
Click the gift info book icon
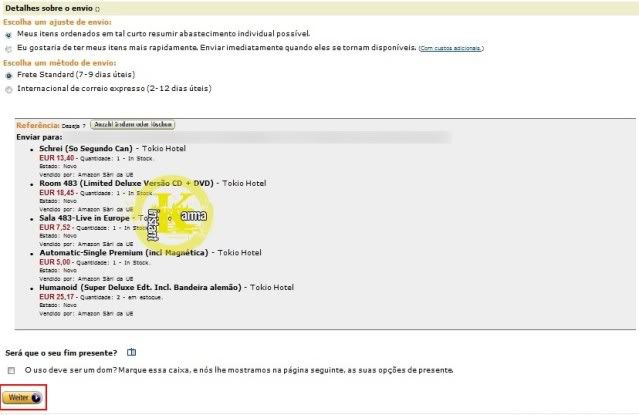point(131,352)
